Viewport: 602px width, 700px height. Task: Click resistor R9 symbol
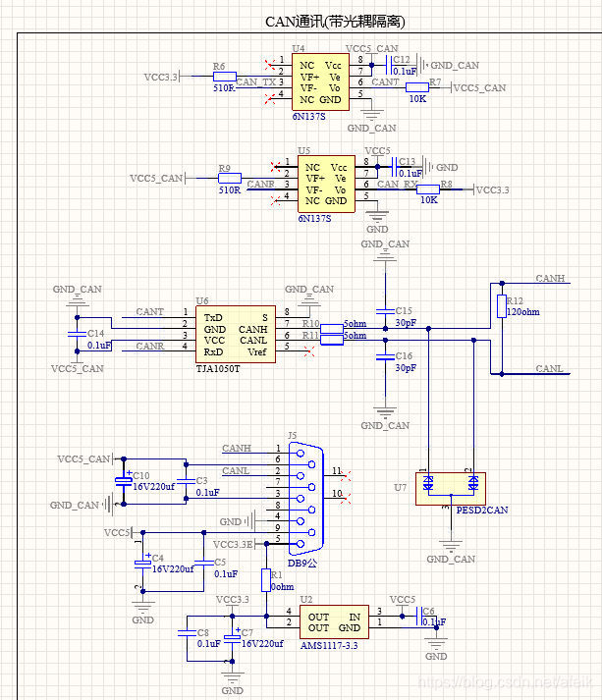230,178
